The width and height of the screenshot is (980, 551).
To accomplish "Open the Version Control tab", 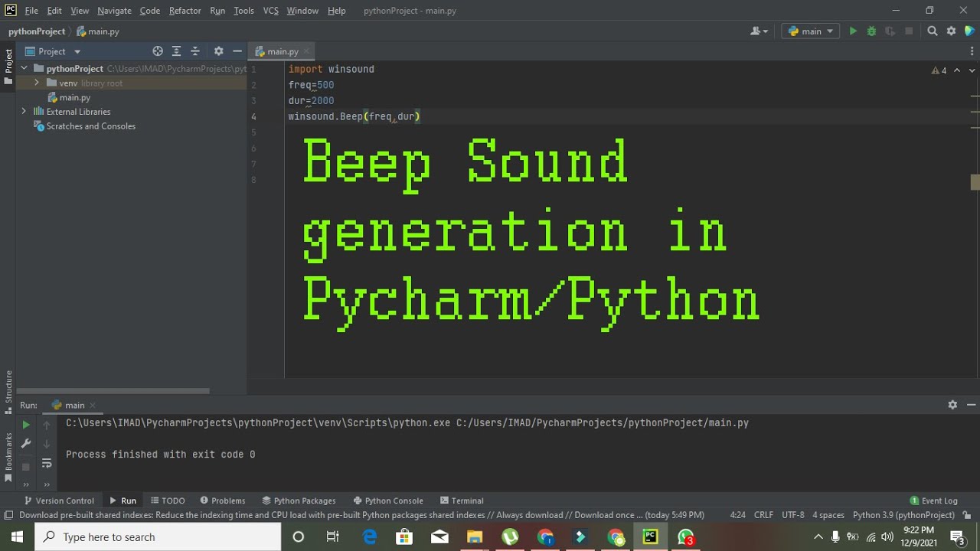I will point(58,500).
